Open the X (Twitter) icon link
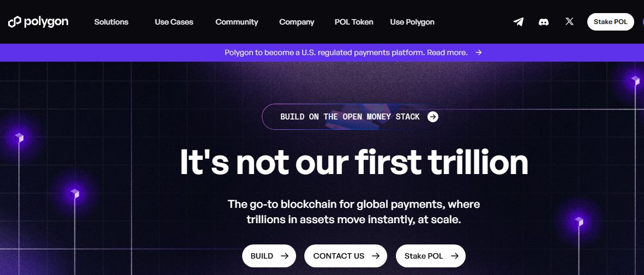The image size is (644, 275). tap(569, 22)
